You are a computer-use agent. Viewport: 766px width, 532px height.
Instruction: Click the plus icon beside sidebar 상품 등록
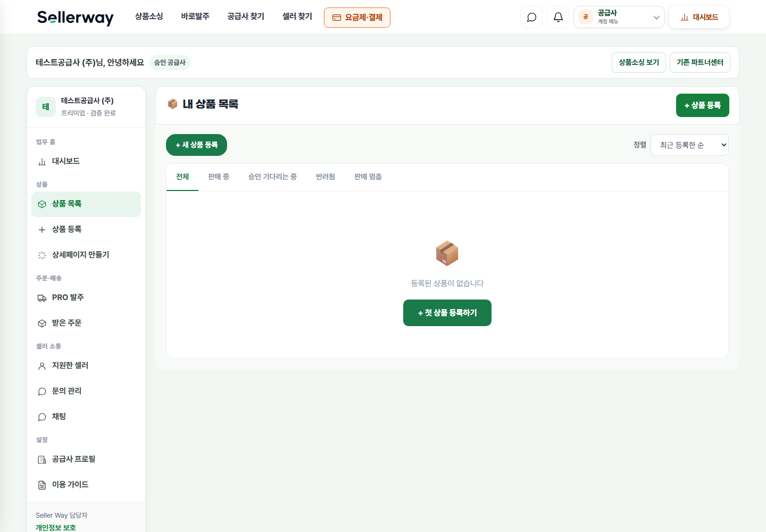point(42,230)
